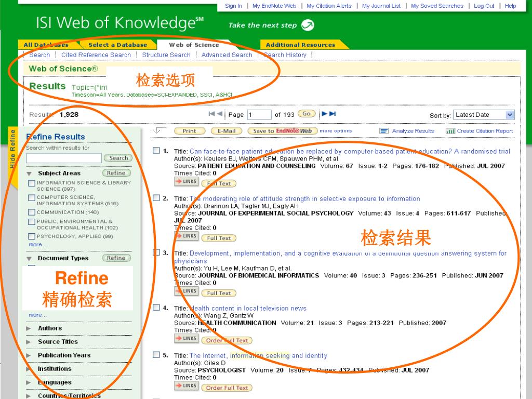Order Full Text for result 5
The height and width of the screenshot is (399, 532).
[x=227, y=388]
